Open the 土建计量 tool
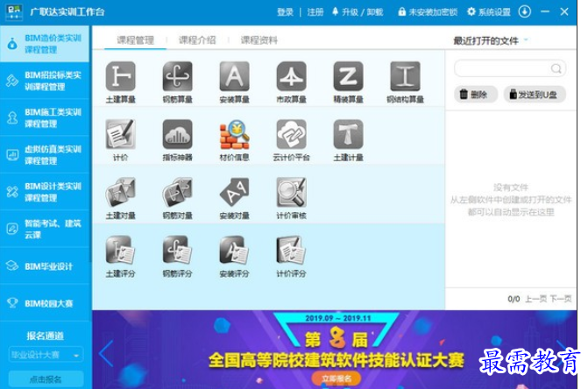 (349, 134)
